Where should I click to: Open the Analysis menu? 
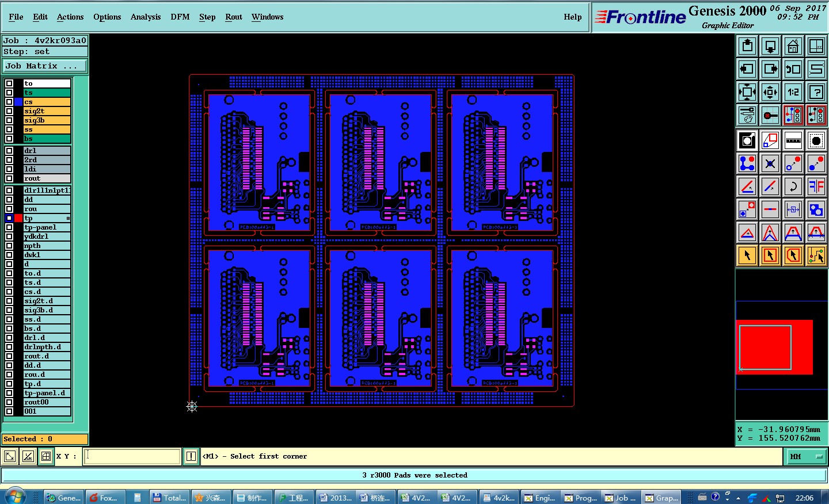tap(146, 17)
